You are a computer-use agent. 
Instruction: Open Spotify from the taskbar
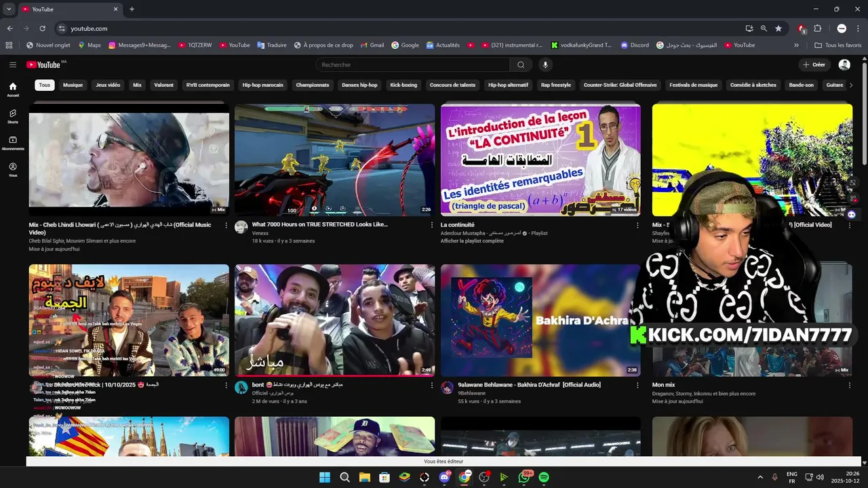click(544, 477)
